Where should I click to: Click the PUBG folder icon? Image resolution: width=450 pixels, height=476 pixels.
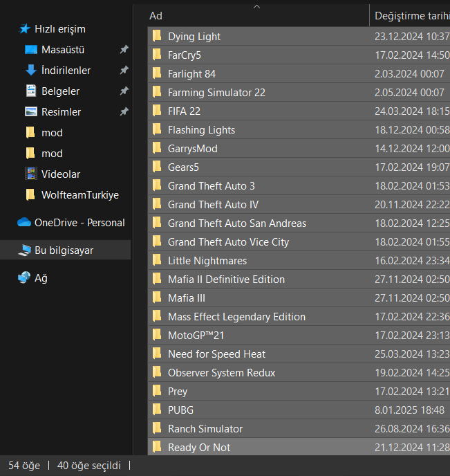coord(157,410)
